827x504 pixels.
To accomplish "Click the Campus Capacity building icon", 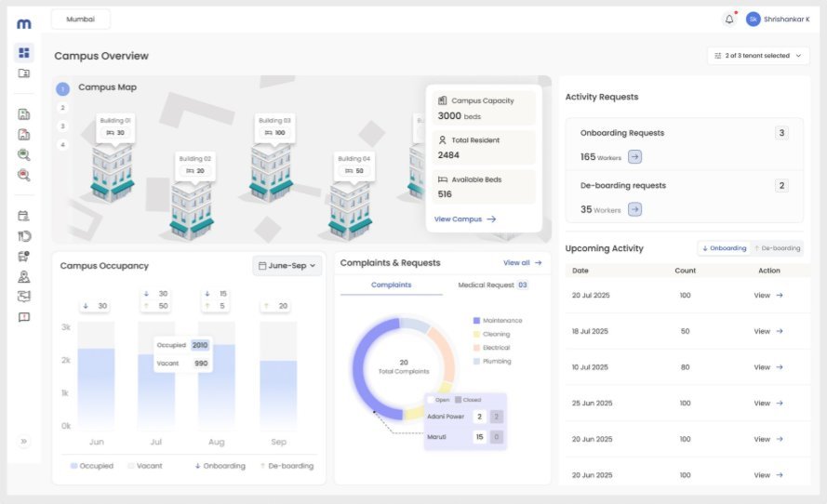I will coord(443,100).
